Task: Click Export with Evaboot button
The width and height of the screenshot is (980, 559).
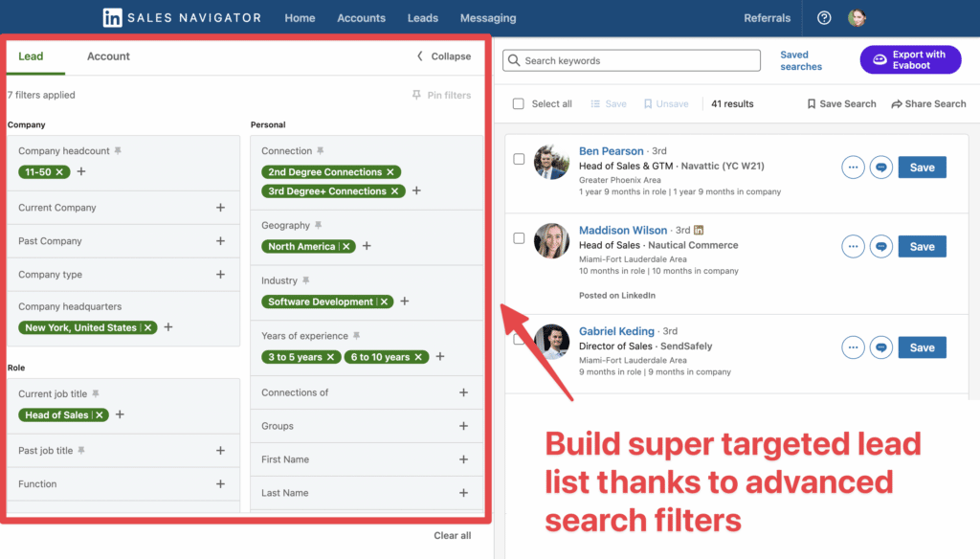Action: 911,59
